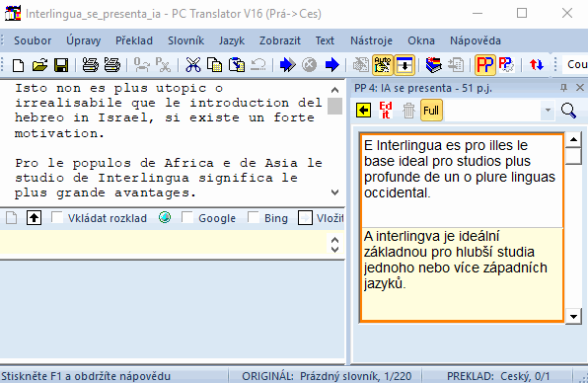Cut selection with scissors icon
The width and height of the screenshot is (588, 383).
(x=193, y=65)
